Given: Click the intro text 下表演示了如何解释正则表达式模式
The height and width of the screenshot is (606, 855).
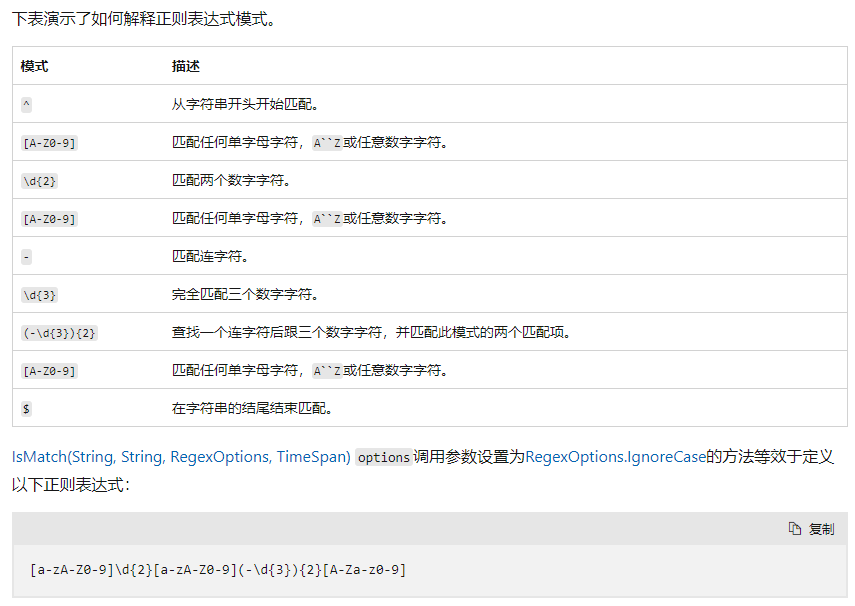Looking at the screenshot, I should [x=130, y=18].
